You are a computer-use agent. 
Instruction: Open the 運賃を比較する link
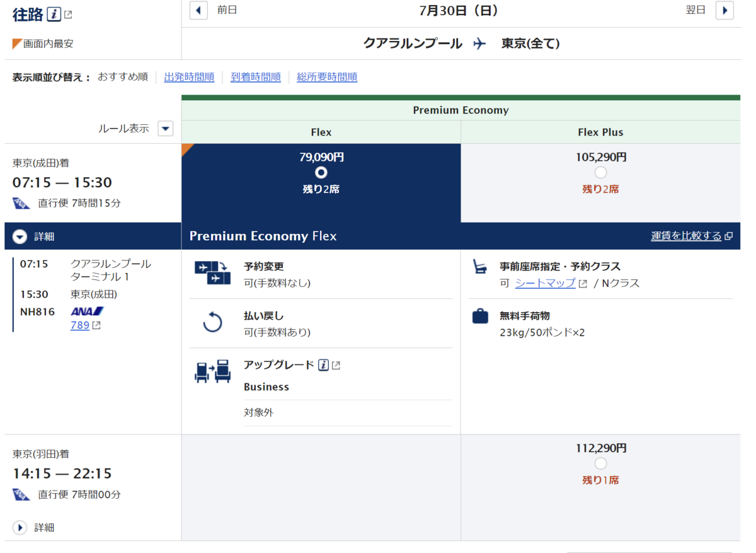click(686, 236)
